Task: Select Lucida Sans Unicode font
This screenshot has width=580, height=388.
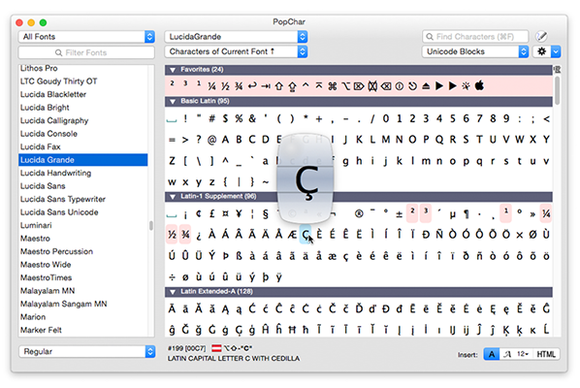Action: point(83,212)
